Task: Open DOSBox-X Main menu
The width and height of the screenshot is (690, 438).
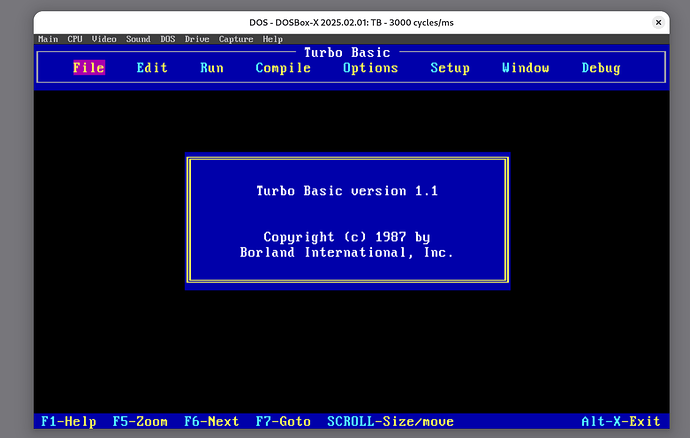Action: tap(48, 39)
